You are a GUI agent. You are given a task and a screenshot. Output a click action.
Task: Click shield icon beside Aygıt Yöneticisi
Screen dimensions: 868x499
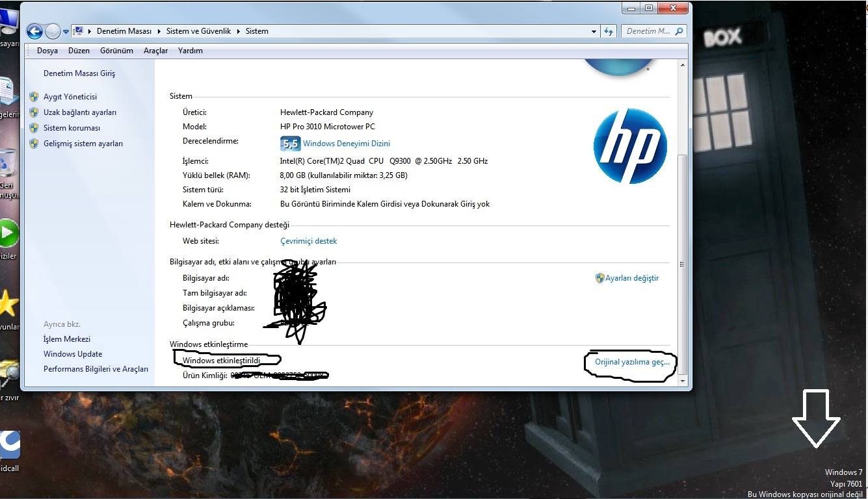coord(34,97)
